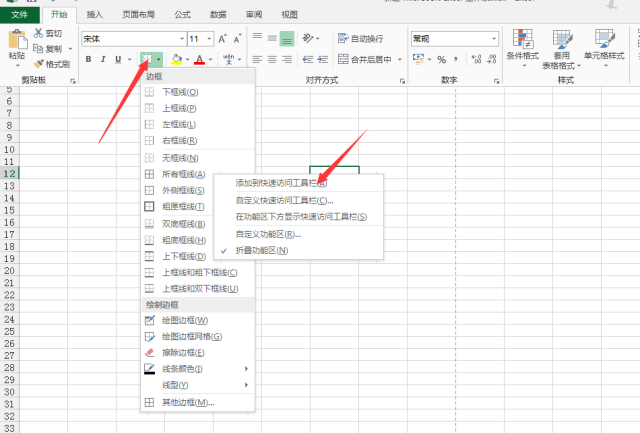640x433 pixels.
Task: Open the Merge & Center dropdown arrow
Action: (x=400, y=60)
